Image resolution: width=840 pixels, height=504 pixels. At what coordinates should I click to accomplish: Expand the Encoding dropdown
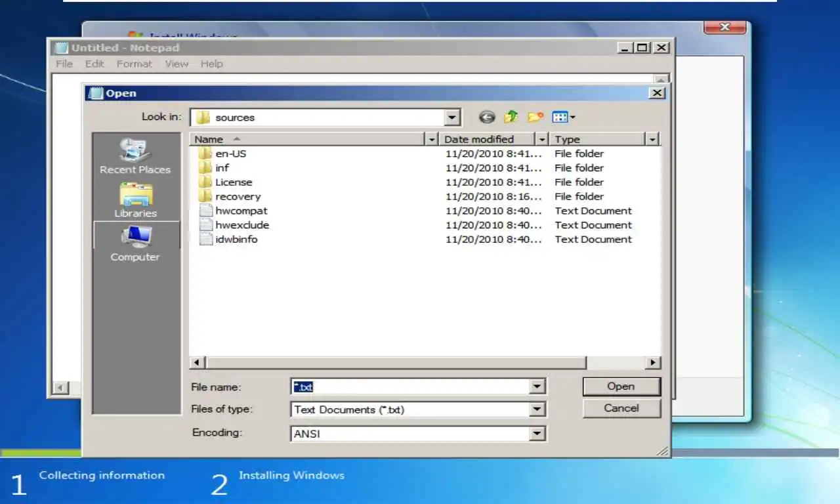537,434
